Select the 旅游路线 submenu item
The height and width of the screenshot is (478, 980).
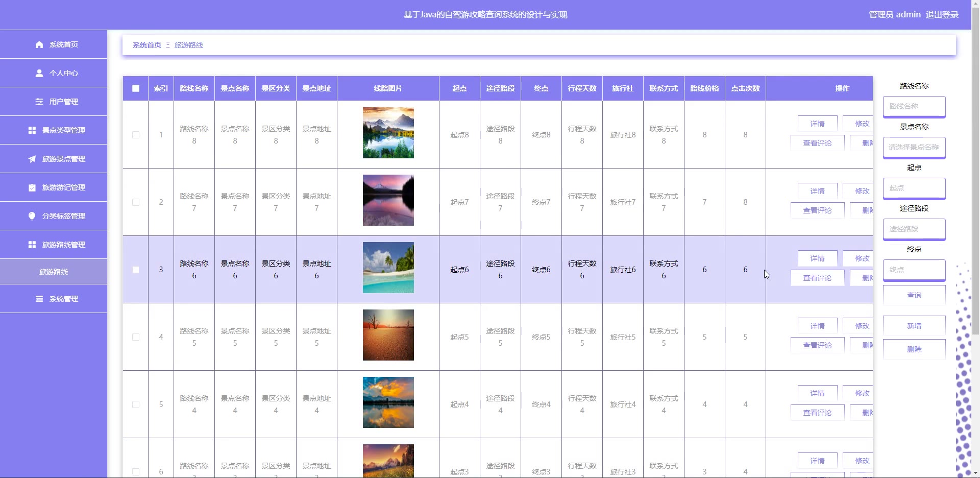(54, 272)
